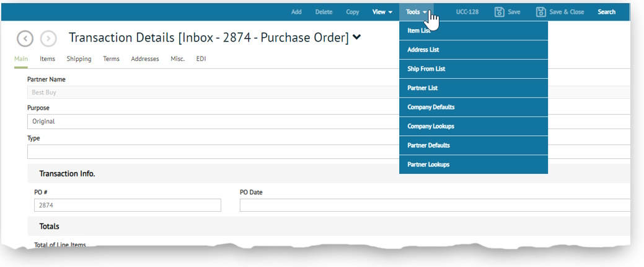Switch to the Items tab
The height and width of the screenshot is (267, 644).
pyautogui.click(x=47, y=59)
